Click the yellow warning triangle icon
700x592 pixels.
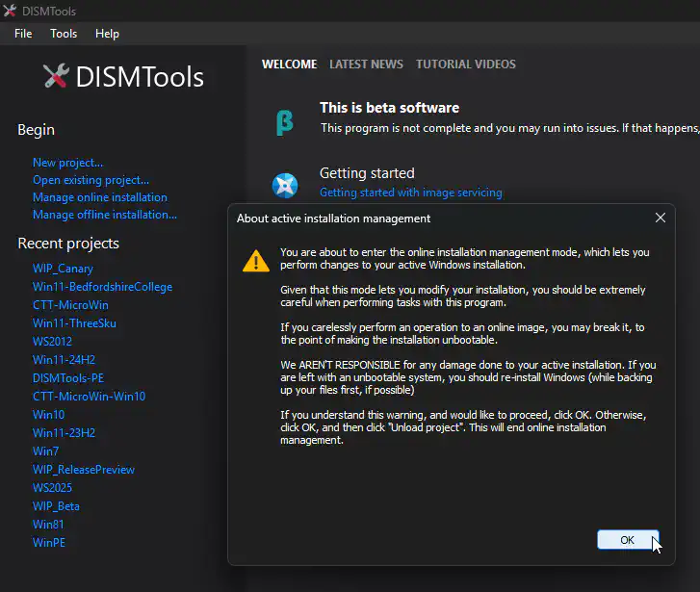pos(255,261)
